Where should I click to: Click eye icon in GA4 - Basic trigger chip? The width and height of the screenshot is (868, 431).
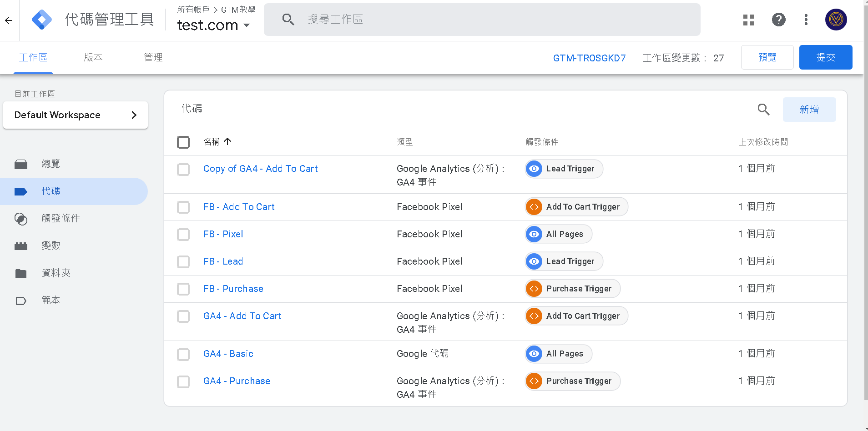point(534,354)
